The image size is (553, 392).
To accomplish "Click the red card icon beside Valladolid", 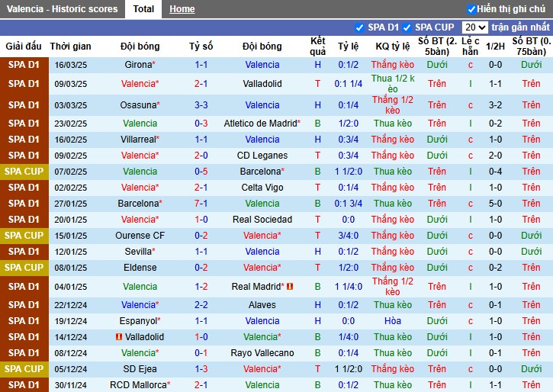I will point(119,336).
